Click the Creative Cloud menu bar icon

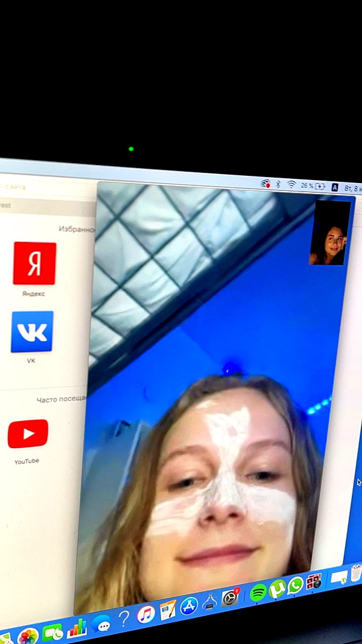pos(265,184)
